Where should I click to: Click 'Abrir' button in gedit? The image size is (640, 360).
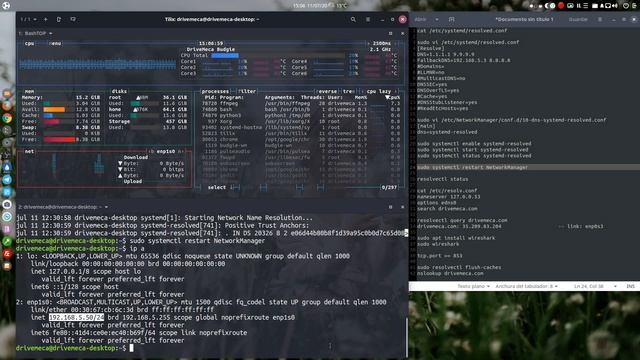point(420,19)
